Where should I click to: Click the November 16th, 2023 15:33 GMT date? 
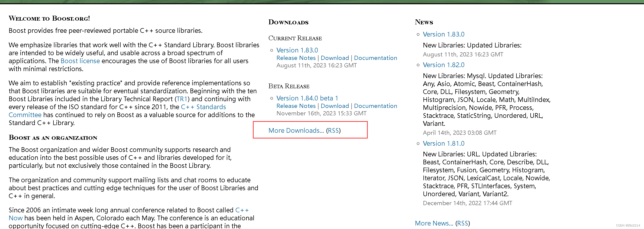(321, 113)
